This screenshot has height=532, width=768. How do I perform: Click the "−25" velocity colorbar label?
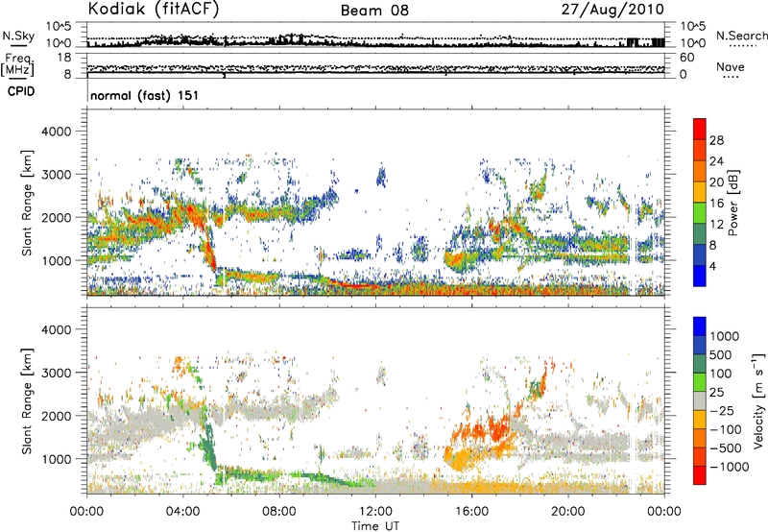[x=722, y=410]
